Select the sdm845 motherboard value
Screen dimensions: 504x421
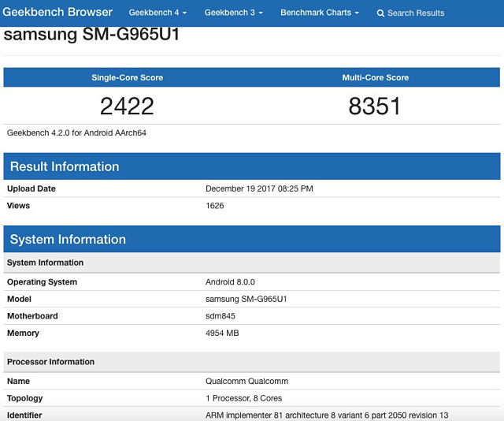pos(220,316)
